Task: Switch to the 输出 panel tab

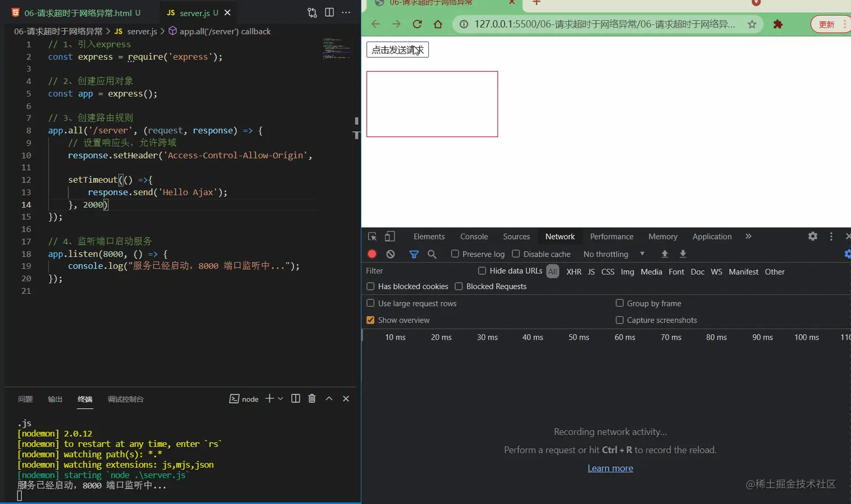Action: tap(55, 399)
